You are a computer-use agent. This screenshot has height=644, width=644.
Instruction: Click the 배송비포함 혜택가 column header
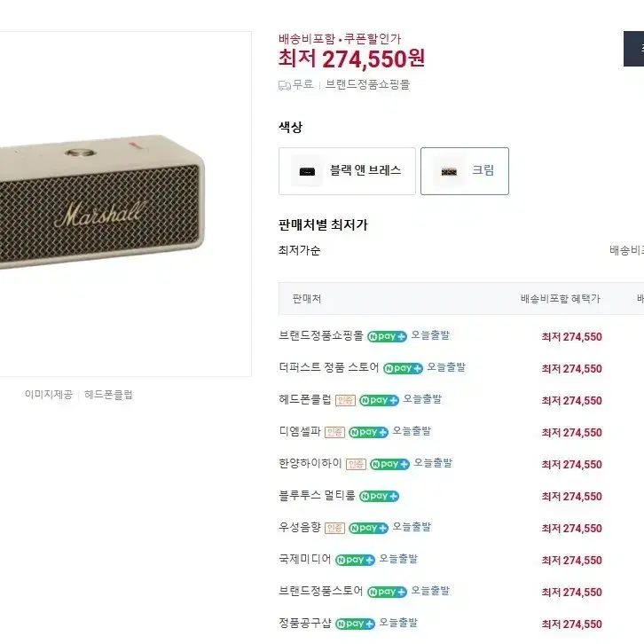(560, 299)
